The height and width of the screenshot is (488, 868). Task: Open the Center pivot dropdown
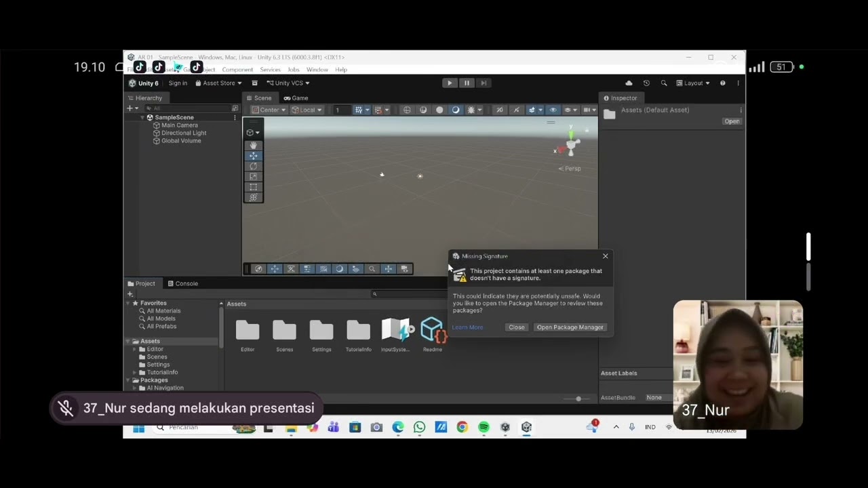coord(268,110)
